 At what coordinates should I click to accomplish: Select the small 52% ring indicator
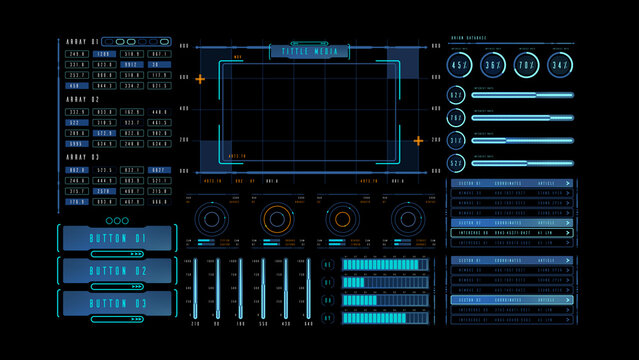[456, 163]
